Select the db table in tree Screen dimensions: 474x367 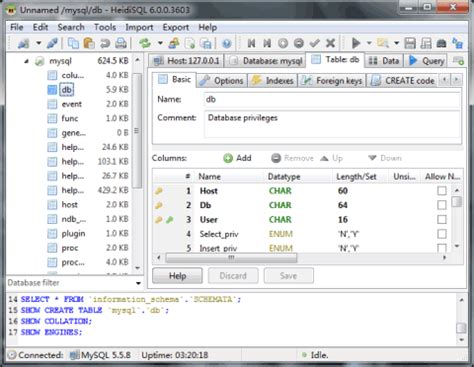coord(66,90)
